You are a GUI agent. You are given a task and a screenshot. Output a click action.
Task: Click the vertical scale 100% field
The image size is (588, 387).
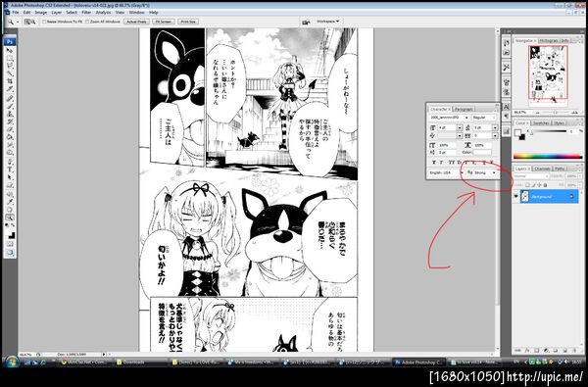coord(447,145)
